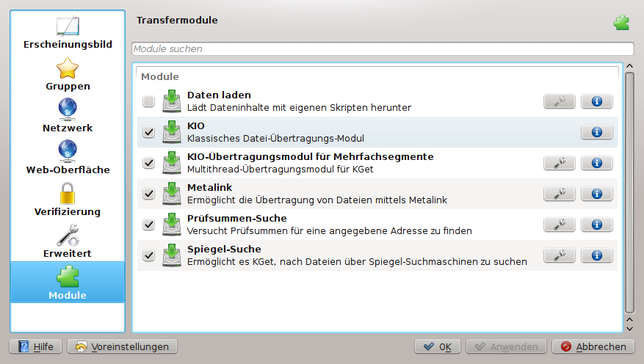Show info about the Metalink module
The height and width of the screenshot is (364, 644).
pos(597,194)
